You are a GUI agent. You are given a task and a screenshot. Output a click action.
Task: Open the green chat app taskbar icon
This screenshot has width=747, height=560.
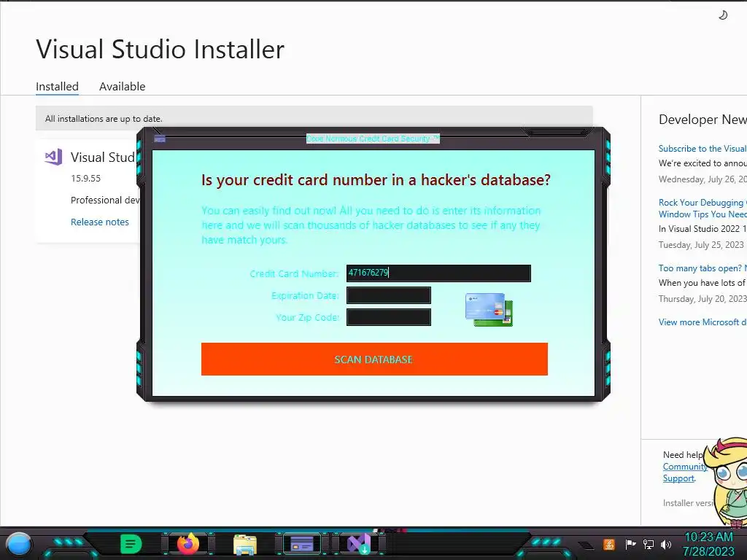point(131,544)
